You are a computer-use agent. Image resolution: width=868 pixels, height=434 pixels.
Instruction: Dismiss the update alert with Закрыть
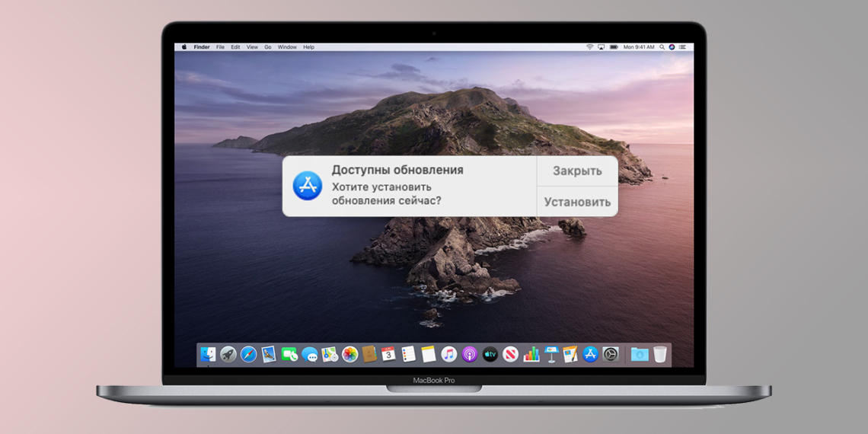coord(577,171)
